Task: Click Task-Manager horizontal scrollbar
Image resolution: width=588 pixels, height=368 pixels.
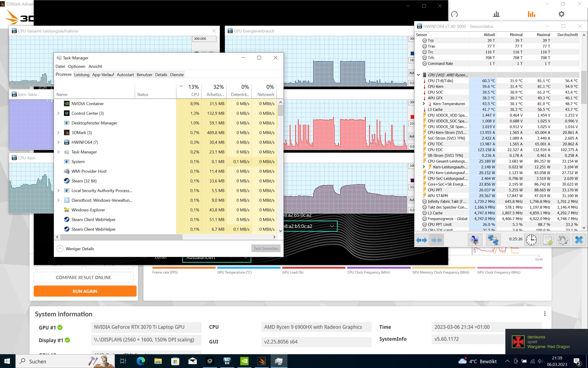Action: pos(121,237)
